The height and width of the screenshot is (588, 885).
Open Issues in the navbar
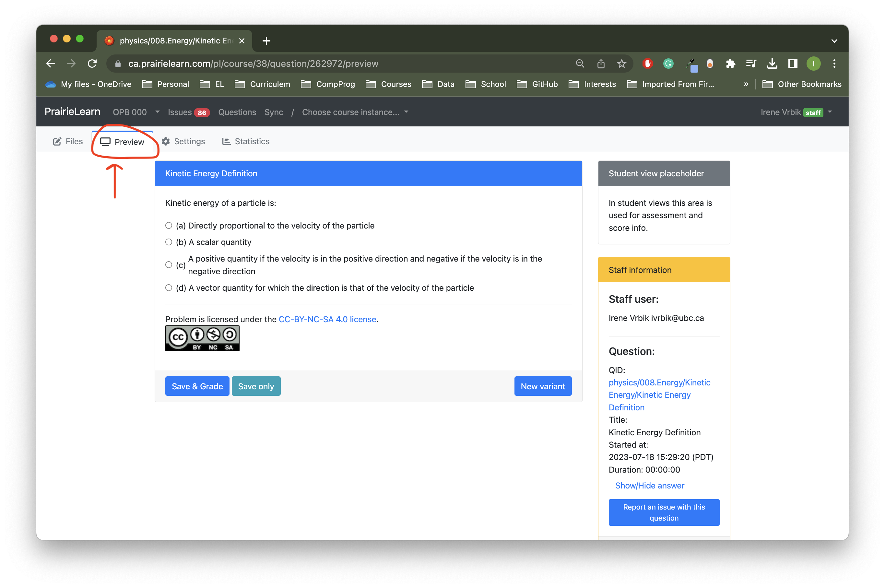coord(189,112)
